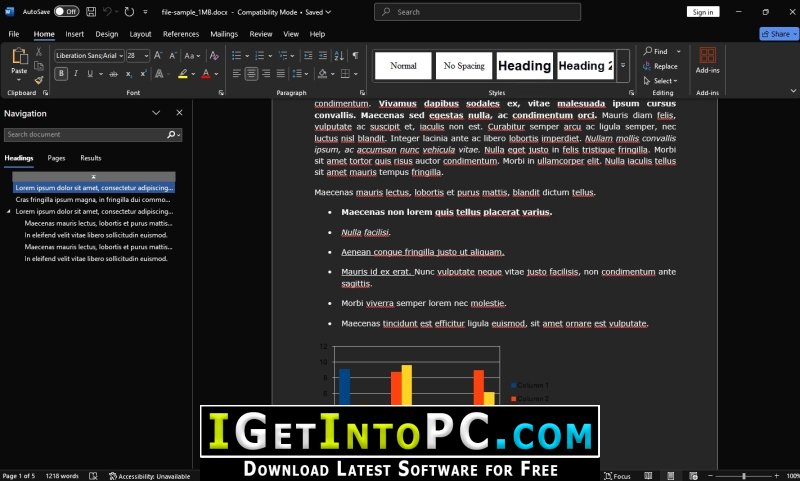Toggle Focus mode in status bar
Viewport: 800px width, 481px height.
[617, 476]
